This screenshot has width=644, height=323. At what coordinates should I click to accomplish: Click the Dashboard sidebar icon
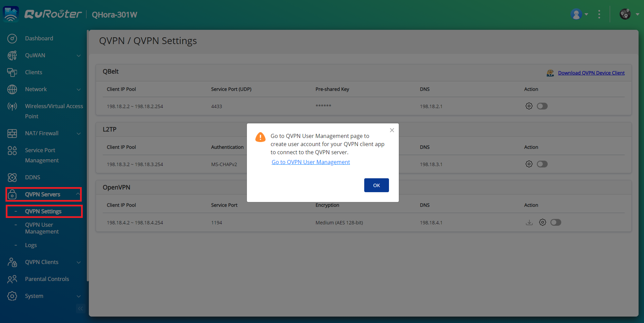(x=12, y=39)
